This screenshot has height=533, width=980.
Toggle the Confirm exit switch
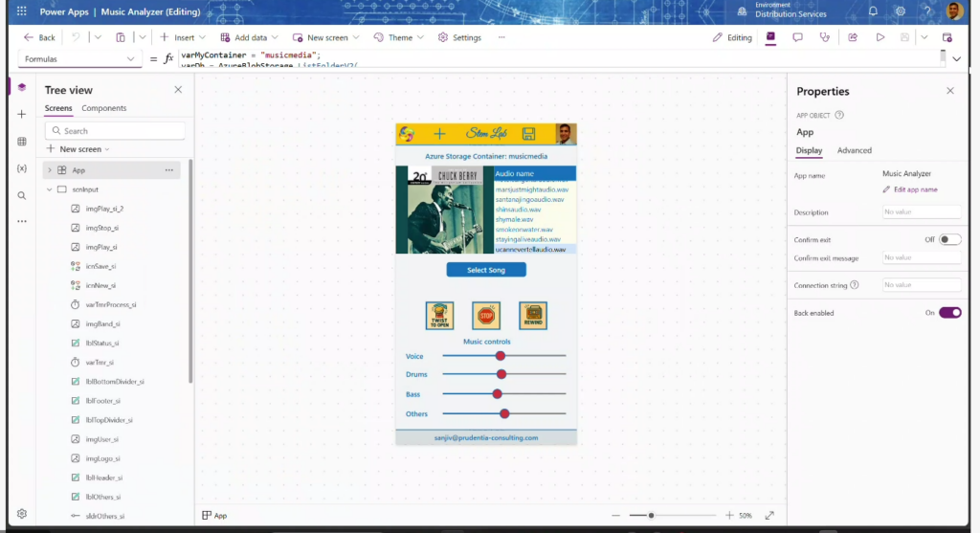point(949,239)
